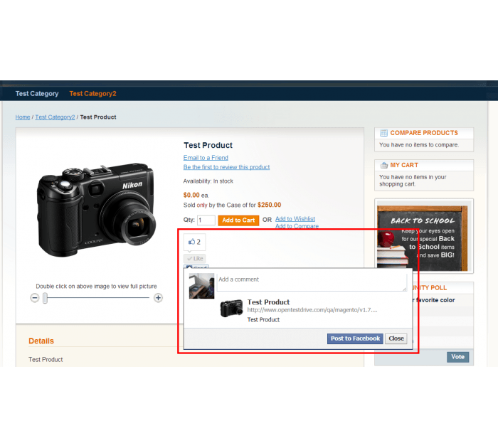
Task: Go to Home breadcrumb link
Action: pos(23,117)
